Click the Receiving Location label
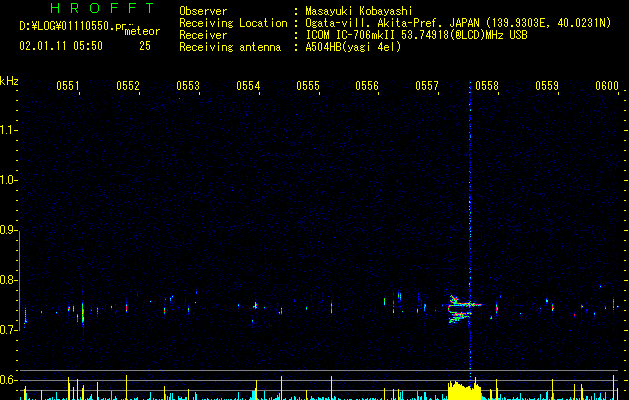 [233, 23]
